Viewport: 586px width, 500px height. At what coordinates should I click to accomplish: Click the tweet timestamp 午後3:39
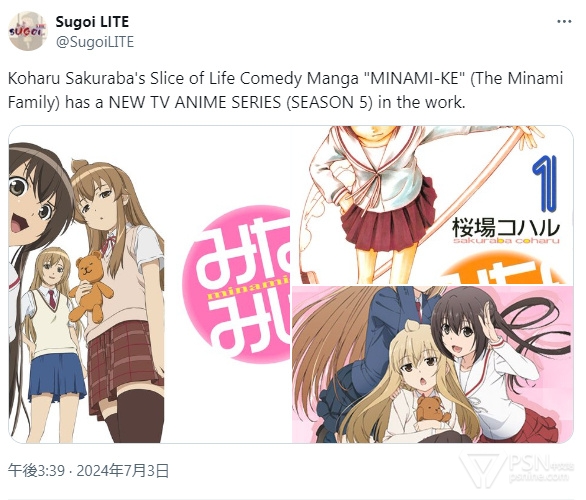pyautogui.click(x=36, y=470)
